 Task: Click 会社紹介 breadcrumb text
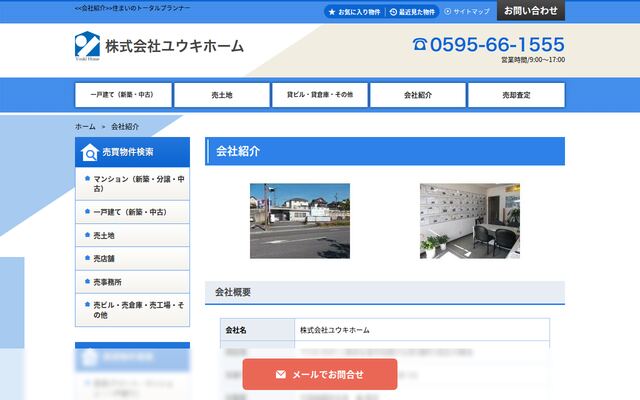pyautogui.click(x=125, y=127)
